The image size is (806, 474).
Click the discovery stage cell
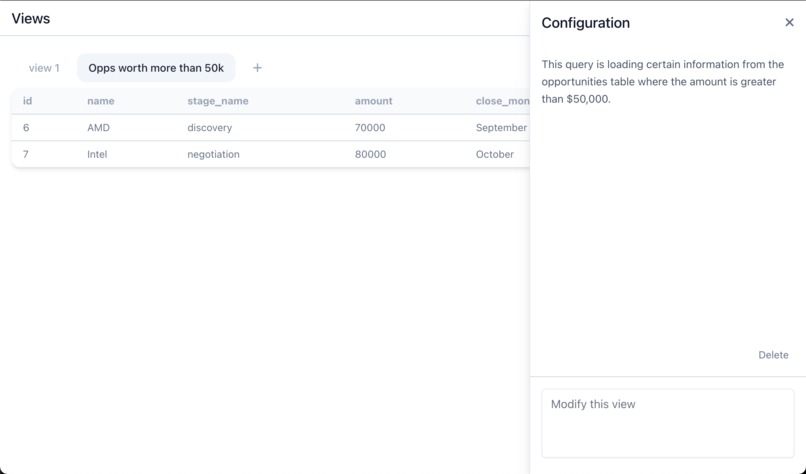pyautogui.click(x=210, y=127)
